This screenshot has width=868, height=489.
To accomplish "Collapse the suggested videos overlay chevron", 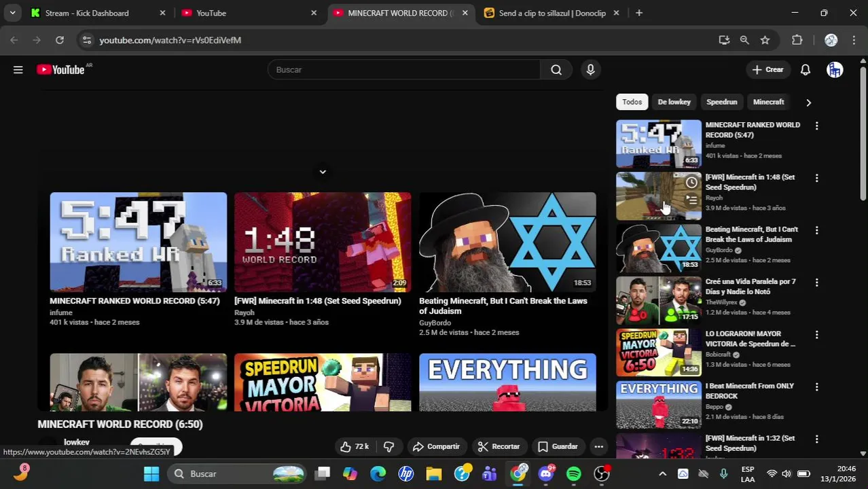I will [323, 172].
